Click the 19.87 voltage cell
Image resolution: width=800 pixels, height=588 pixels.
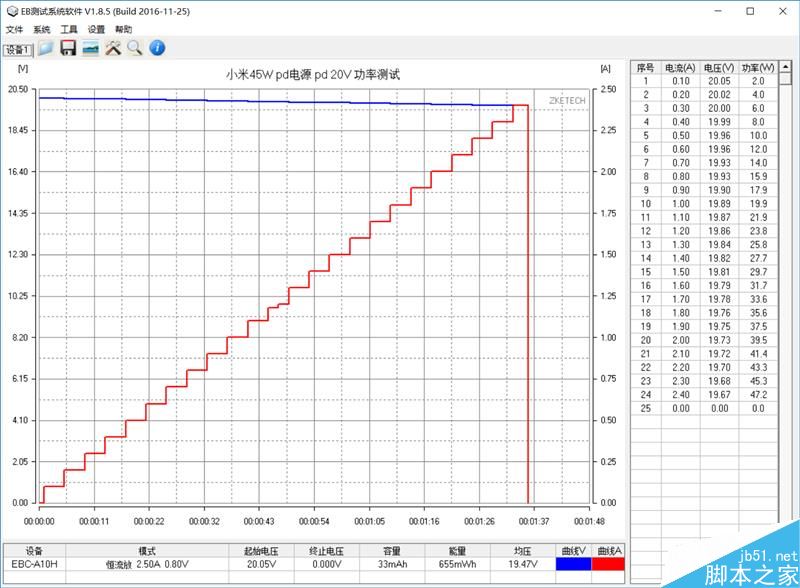(x=719, y=217)
